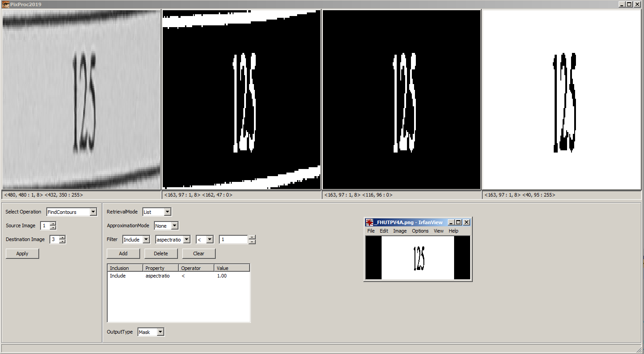The image size is (644, 354).
Task: Click status text '<163, 97 : 1, 8> <162, 47 : 0>'
Action: [198, 195]
